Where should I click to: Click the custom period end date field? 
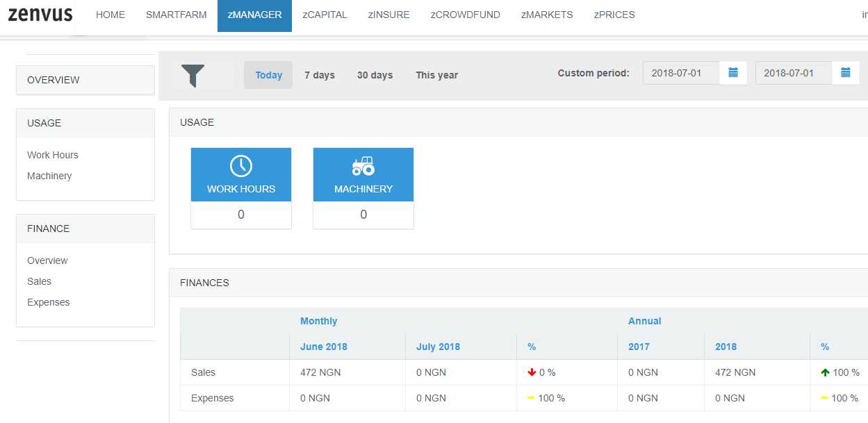[x=794, y=73]
